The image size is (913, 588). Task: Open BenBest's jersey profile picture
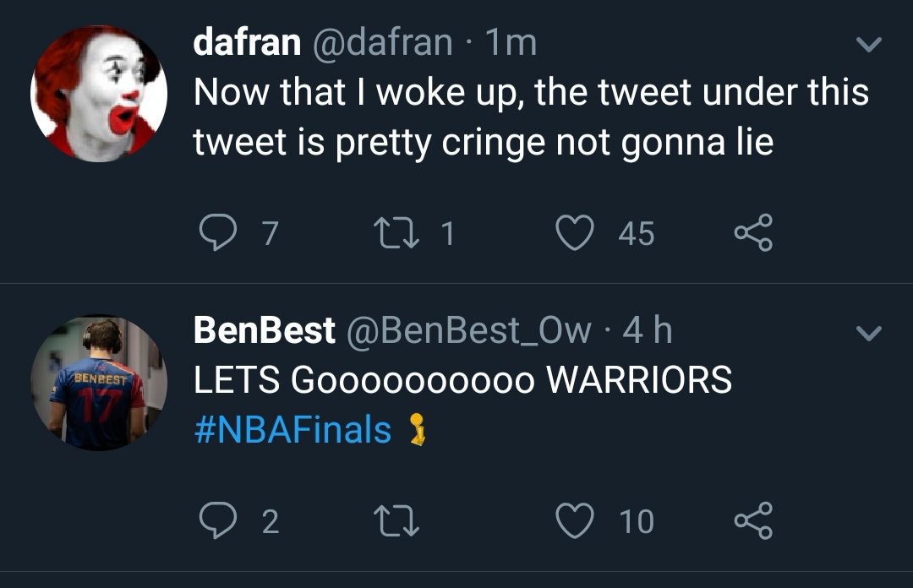click(99, 382)
